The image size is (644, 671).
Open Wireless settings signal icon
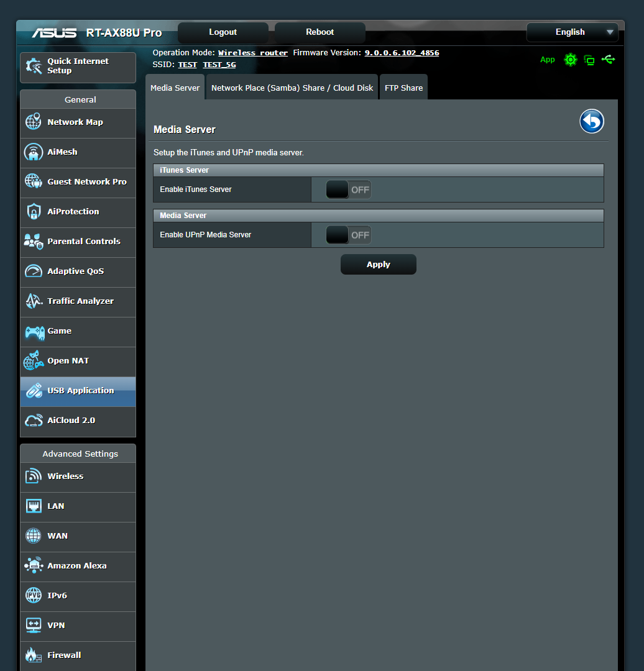[x=34, y=476]
